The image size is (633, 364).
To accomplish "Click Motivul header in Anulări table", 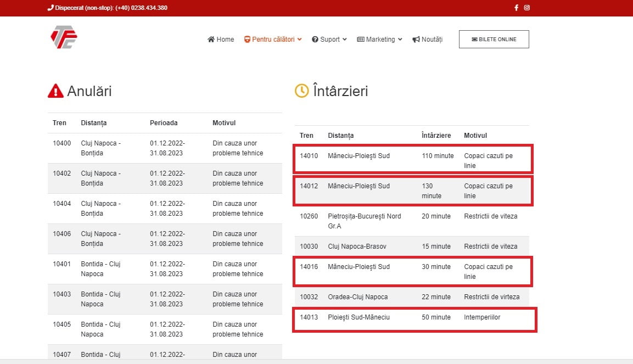I will click(x=224, y=122).
